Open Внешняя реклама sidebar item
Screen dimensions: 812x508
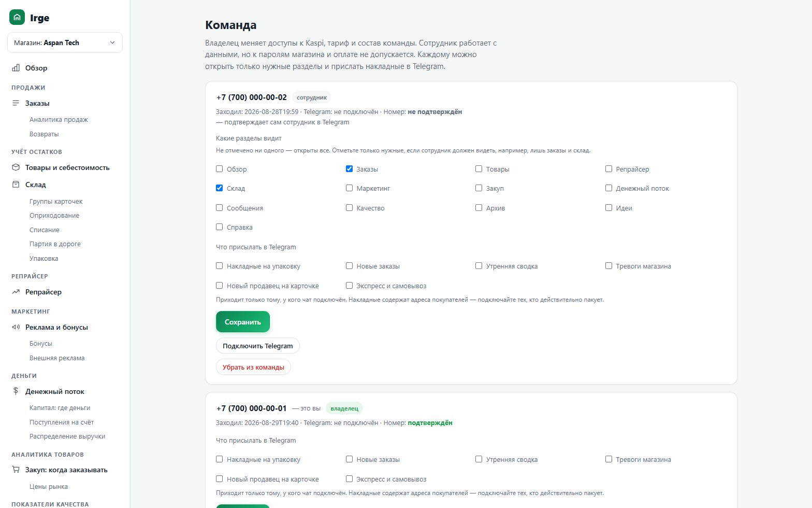click(57, 358)
